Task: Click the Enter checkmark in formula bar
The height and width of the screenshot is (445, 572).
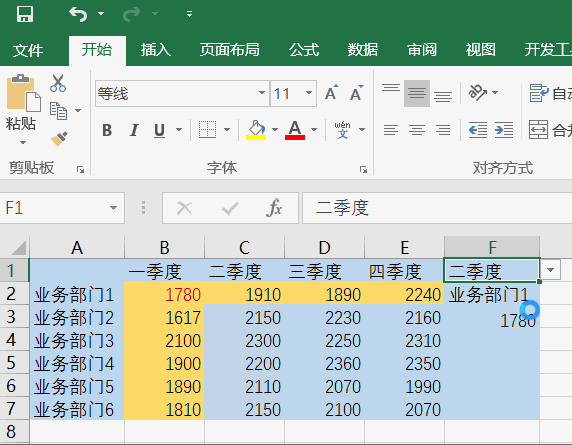Action: click(x=230, y=208)
